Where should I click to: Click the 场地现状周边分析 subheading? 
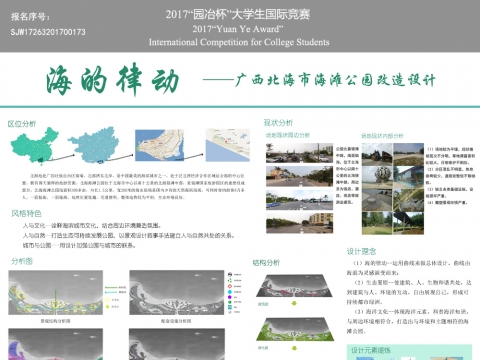tap(288, 135)
